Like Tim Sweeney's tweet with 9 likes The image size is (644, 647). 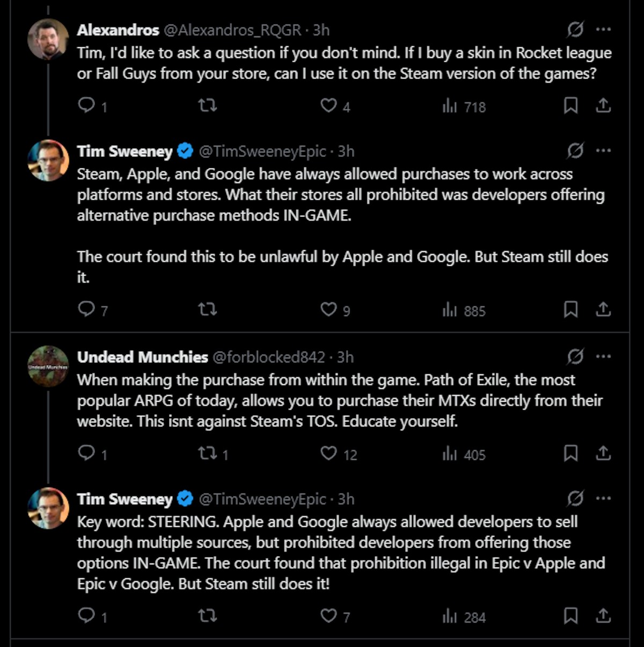tap(328, 309)
